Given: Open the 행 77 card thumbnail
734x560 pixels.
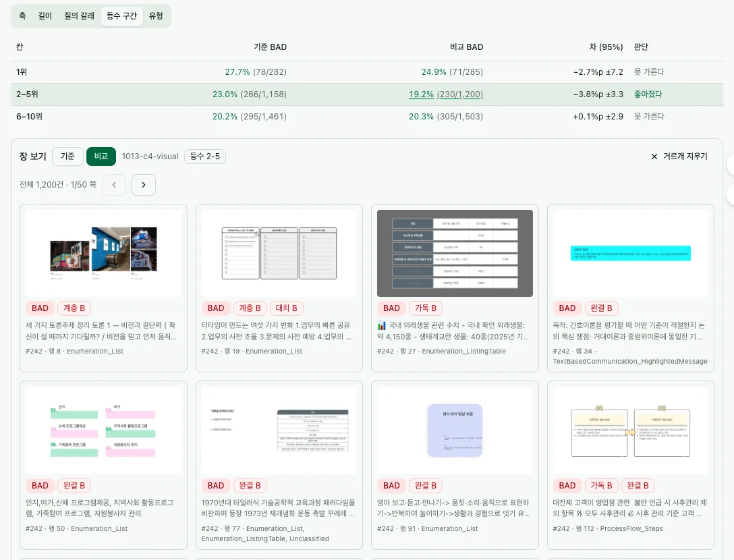Looking at the screenshot, I should point(279,430).
